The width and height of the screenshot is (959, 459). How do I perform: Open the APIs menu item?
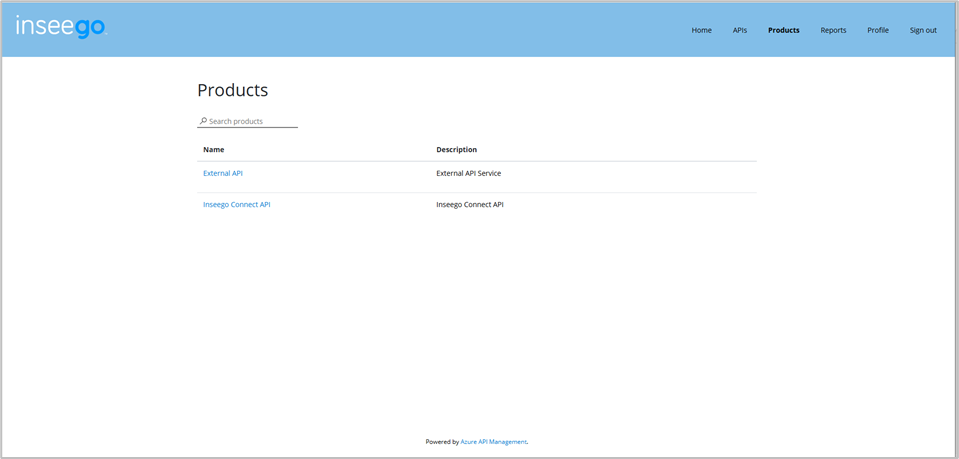coord(739,30)
